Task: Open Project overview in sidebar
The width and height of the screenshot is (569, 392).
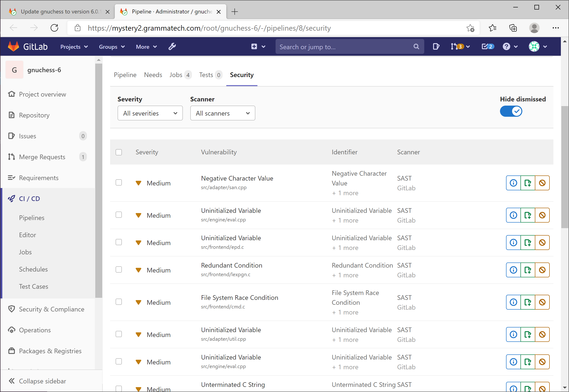Action: (x=42, y=94)
